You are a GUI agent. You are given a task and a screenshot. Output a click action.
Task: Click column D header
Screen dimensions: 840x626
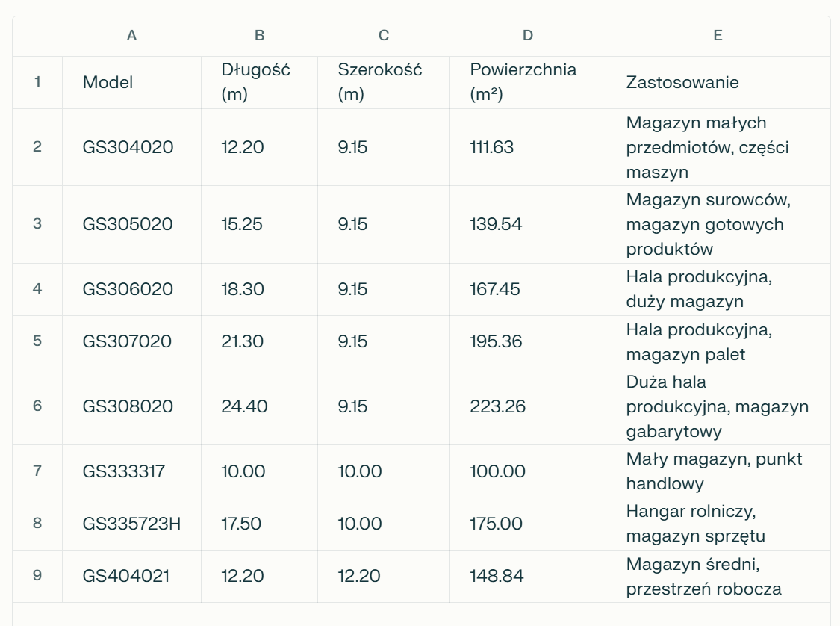click(528, 36)
